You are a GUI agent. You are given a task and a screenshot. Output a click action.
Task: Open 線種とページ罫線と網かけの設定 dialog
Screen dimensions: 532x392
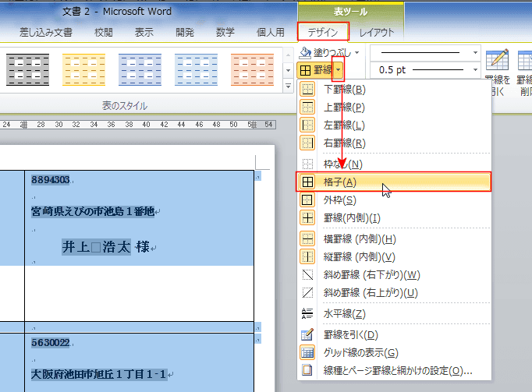[x=397, y=371]
